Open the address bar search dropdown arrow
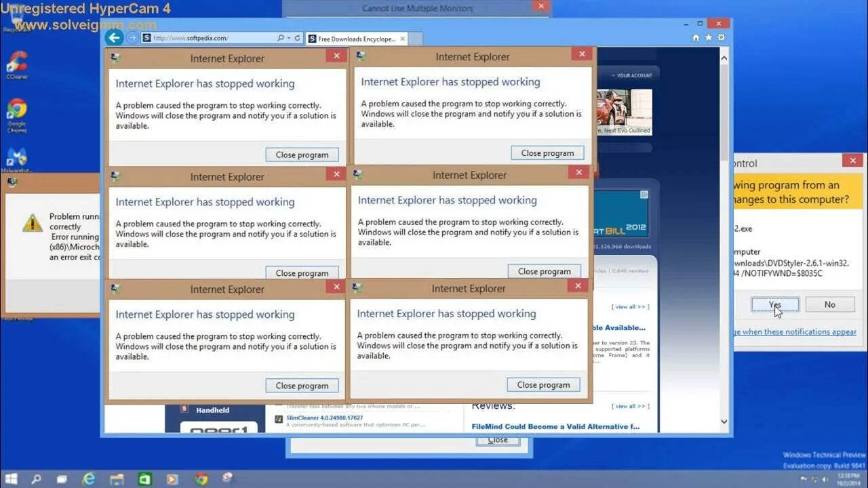The image size is (868, 488). click(289, 38)
